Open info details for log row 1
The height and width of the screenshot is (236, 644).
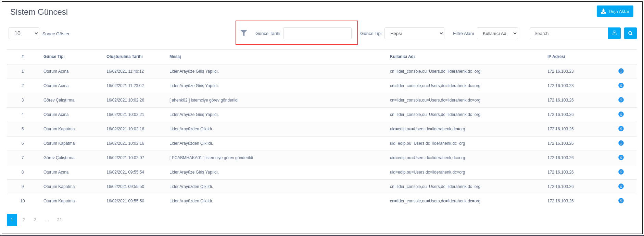click(x=621, y=71)
